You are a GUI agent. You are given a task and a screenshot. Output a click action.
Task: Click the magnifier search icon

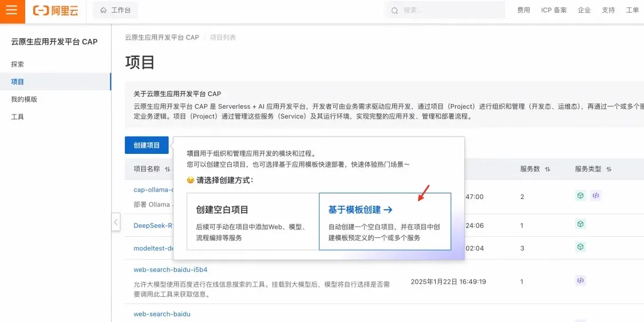tap(394, 11)
